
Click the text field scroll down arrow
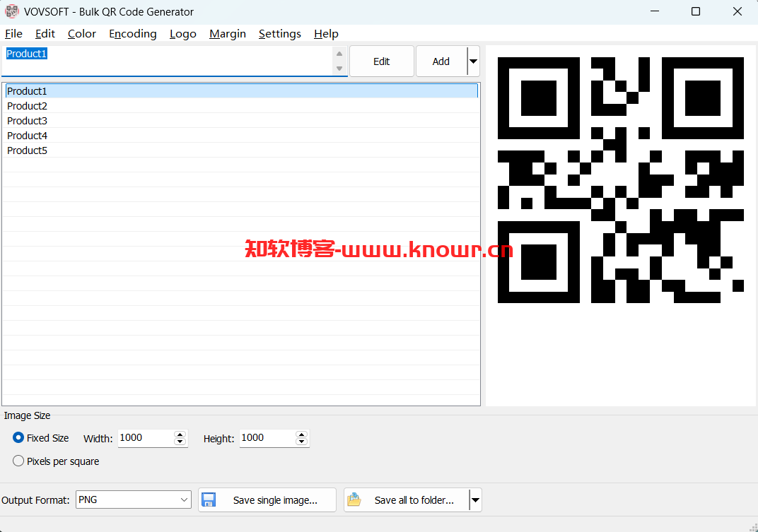(339, 69)
